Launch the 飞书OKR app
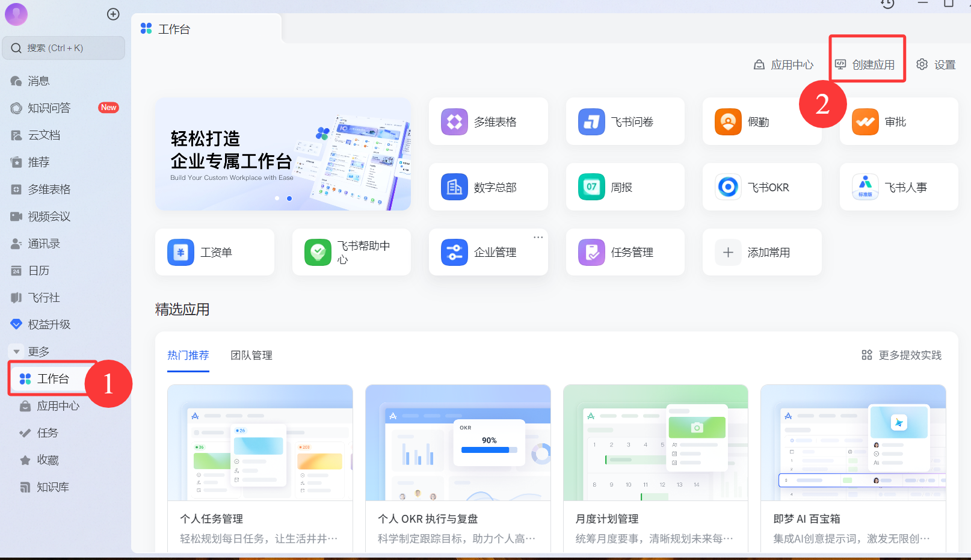The height and width of the screenshot is (560, 971). [762, 187]
